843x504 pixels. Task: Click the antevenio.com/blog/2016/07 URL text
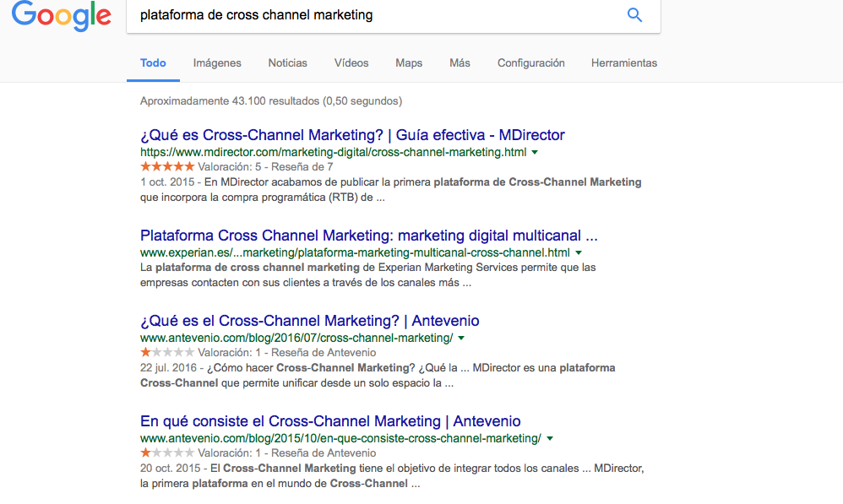[x=296, y=338]
